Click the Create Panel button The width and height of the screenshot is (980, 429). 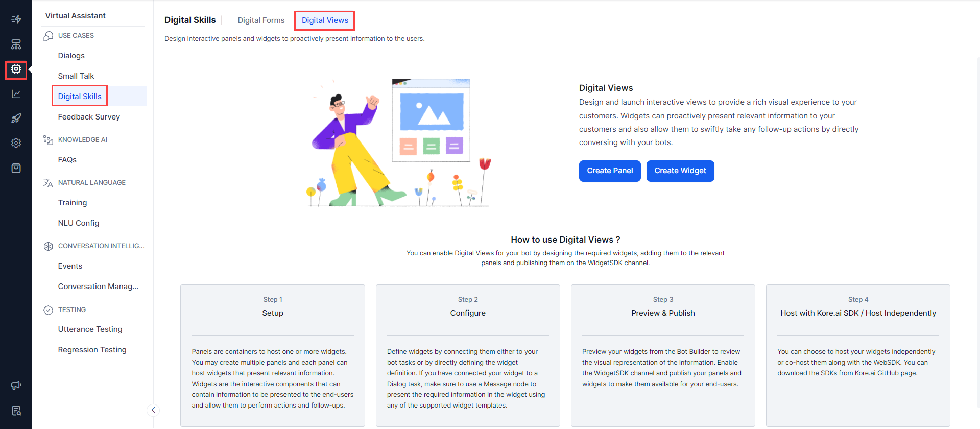click(x=609, y=171)
